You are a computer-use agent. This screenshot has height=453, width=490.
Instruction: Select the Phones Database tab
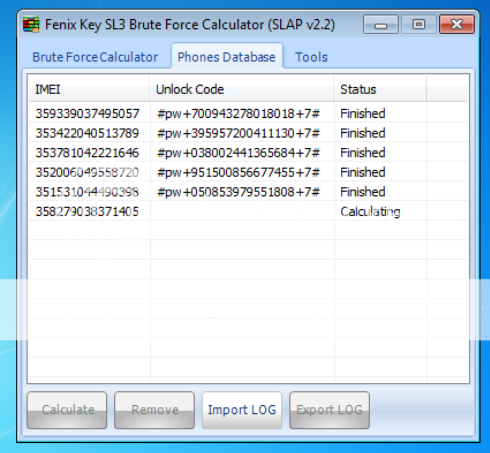click(x=227, y=57)
